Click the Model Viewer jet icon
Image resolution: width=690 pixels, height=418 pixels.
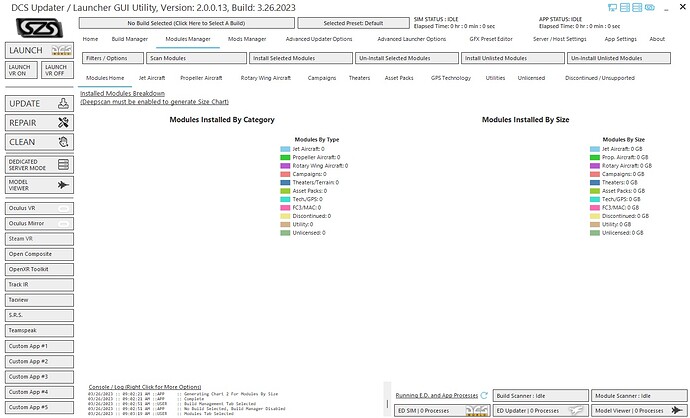tap(63, 185)
